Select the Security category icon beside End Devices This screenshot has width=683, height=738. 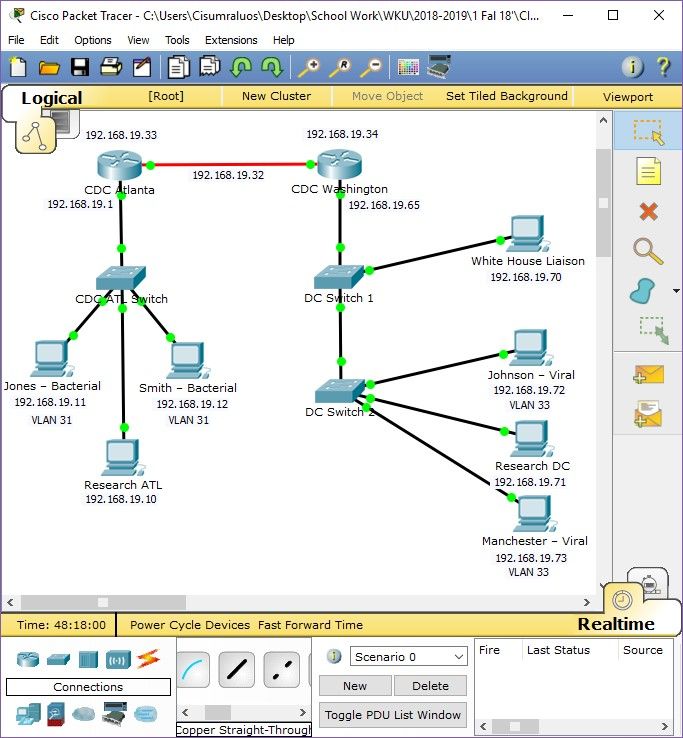[x=56, y=714]
